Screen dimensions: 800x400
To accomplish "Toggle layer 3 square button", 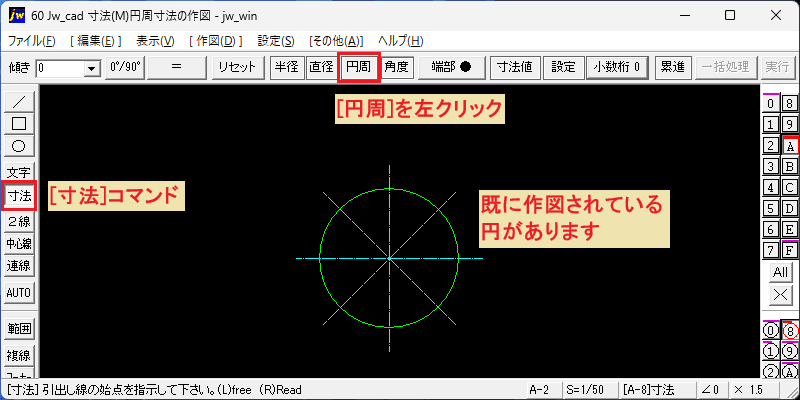I will coord(770,166).
